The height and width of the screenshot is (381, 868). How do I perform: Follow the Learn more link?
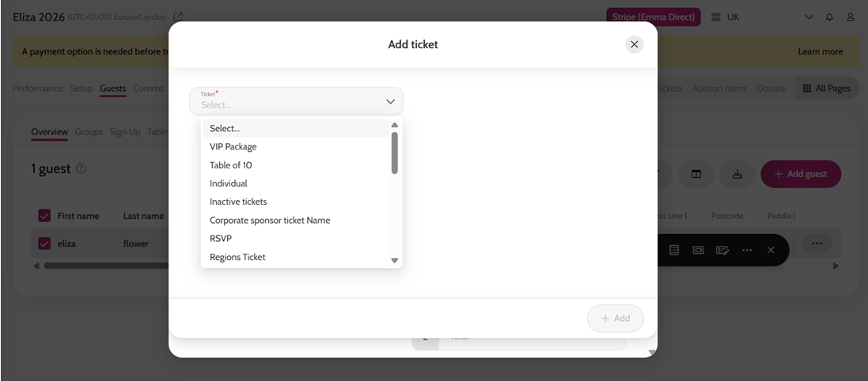coord(821,51)
